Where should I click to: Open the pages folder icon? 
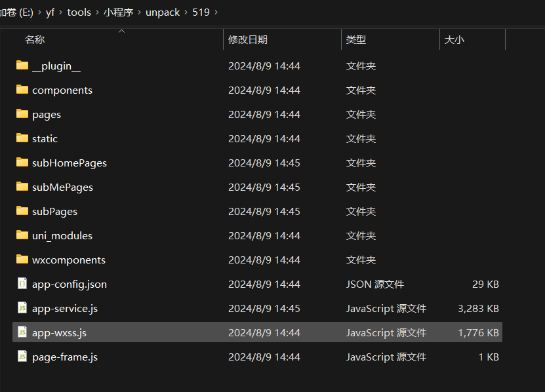[x=22, y=114]
